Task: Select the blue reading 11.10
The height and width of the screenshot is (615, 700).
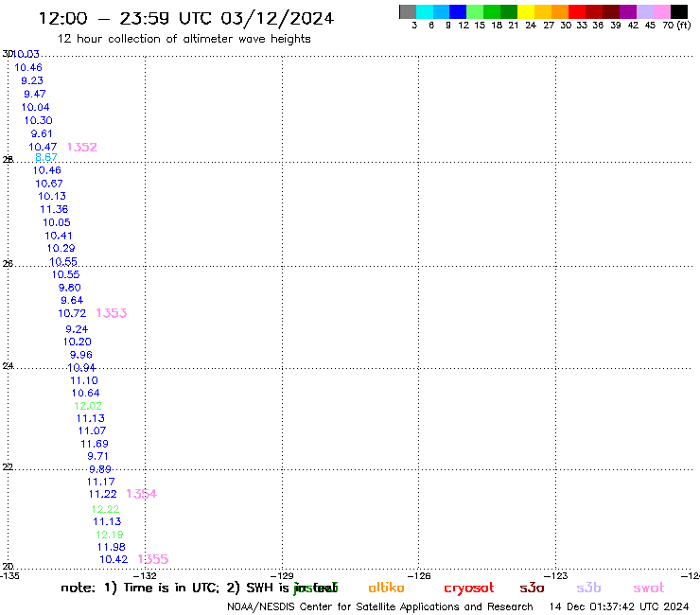Action: tap(84, 380)
